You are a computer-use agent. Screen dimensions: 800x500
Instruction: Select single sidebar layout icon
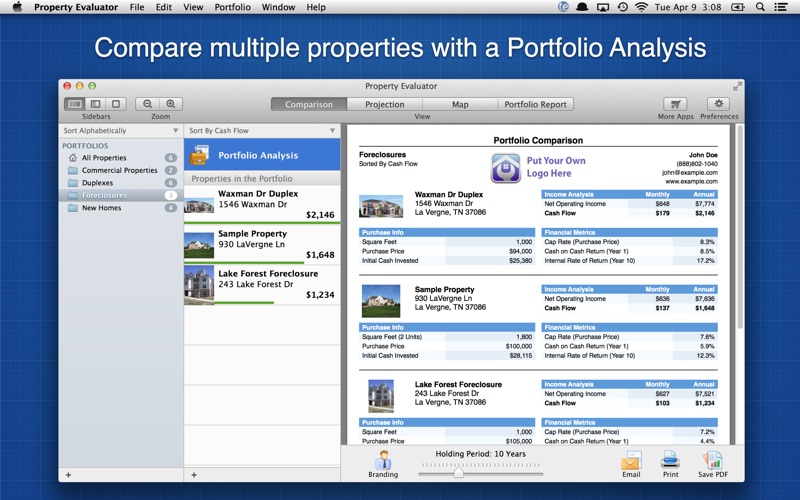(95, 104)
